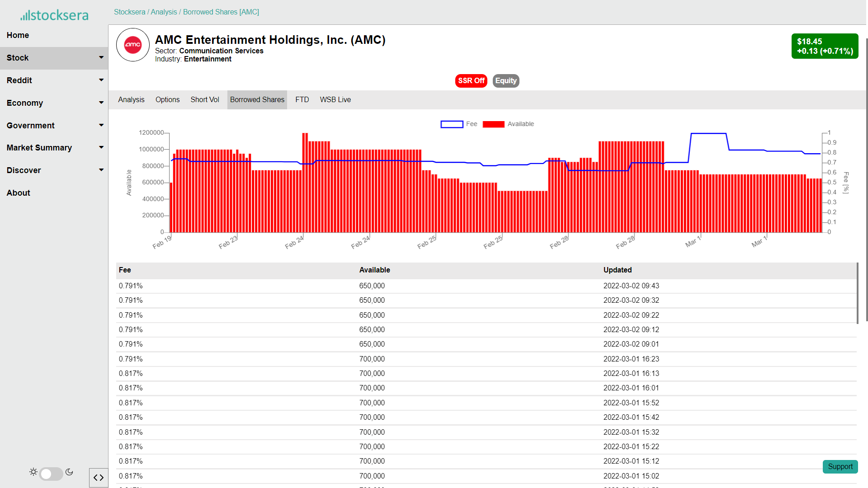Image resolution: width=868 pixels, height=488 pixels.
Task: Click the green price change badge
Action: coord(825,46)
